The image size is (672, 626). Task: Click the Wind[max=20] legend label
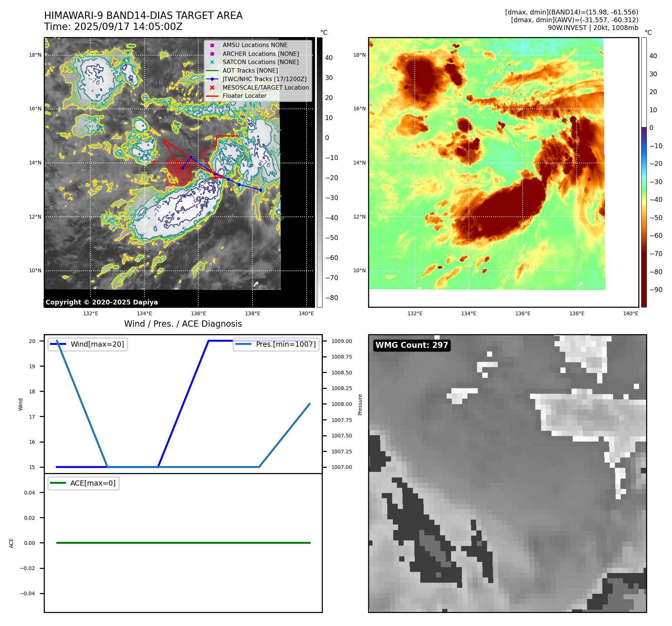[97, 344]
